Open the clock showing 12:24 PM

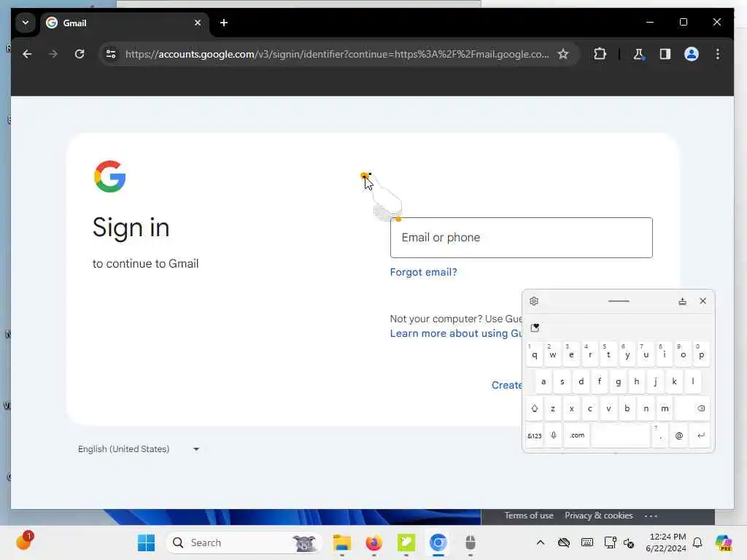666,542
